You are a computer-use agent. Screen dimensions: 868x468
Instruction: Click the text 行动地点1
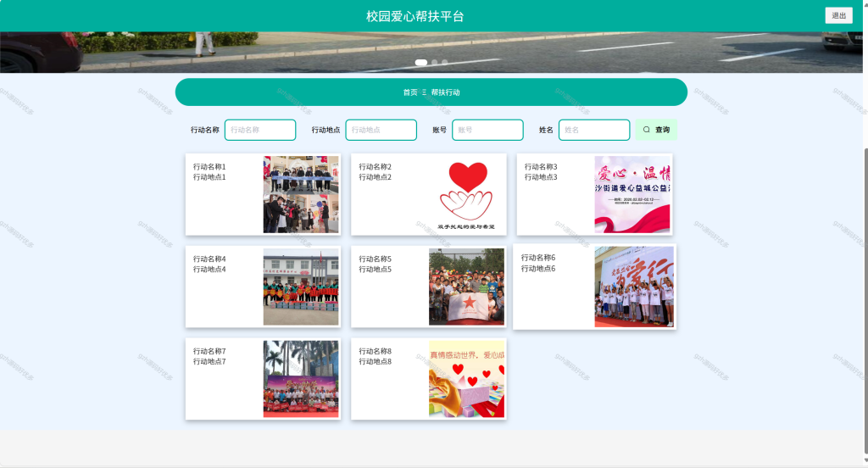209,177
